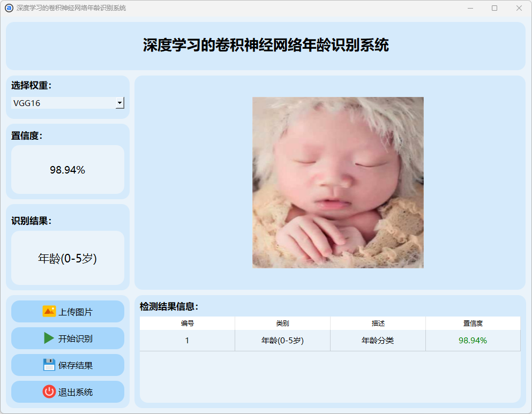
Task: Click the 年龄(0-5岁) result under 识别结果
Action: [68, 258]
